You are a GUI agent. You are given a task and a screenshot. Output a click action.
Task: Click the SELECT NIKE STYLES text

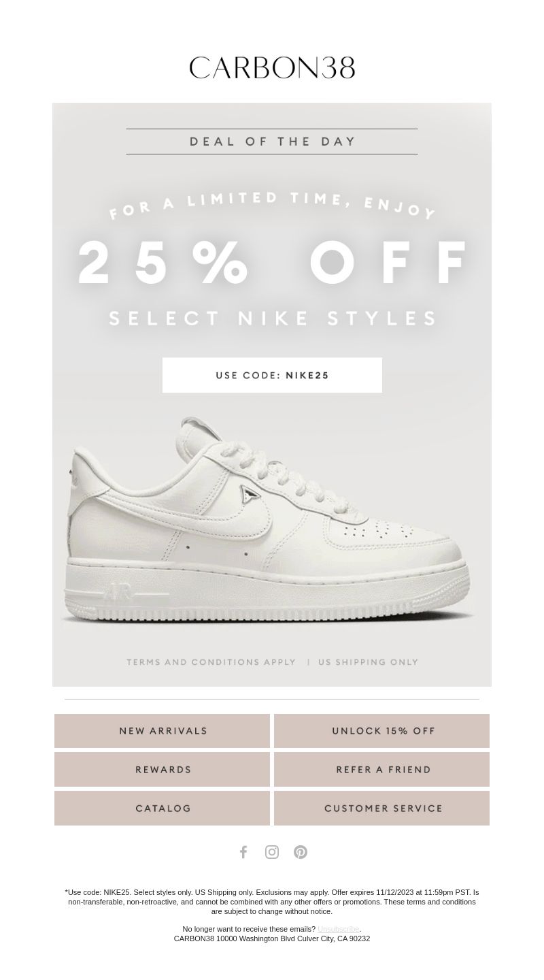click(x=272, y=318)
